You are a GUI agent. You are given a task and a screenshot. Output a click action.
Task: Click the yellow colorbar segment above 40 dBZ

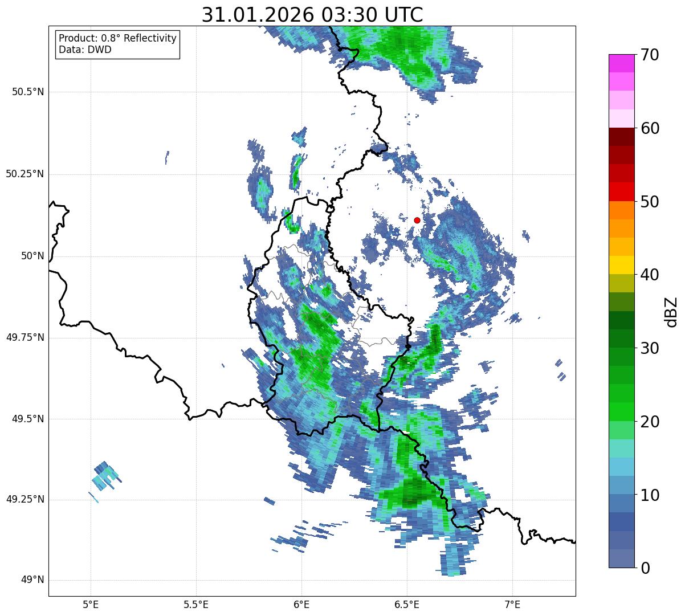(622, 265)
